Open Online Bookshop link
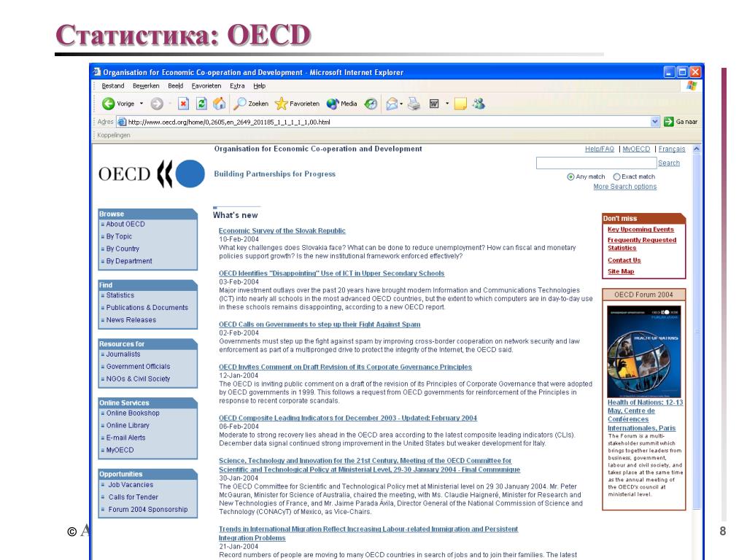This screenshot has width=747, height=560. 133,413
